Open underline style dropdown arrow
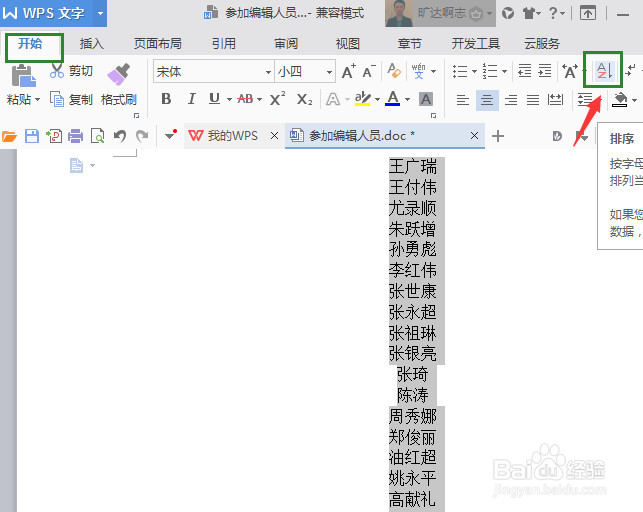Screen dimensions: 643x512 click(229, 99)
